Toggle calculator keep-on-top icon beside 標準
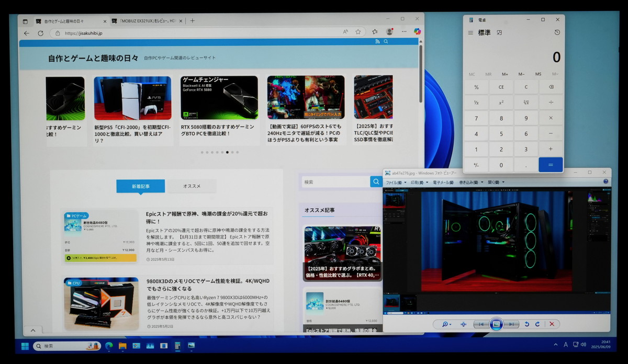The height and width of the screenshot is (364, 628). click(x=499, y=32)
